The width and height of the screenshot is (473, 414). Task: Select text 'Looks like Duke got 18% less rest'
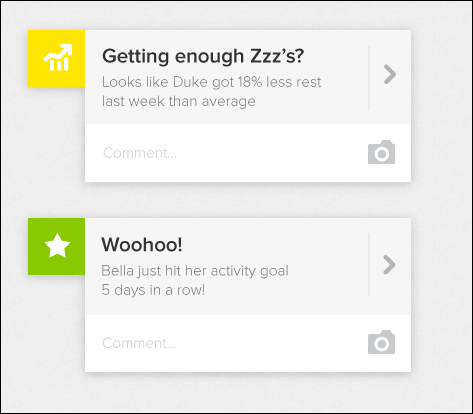point(211,82)
